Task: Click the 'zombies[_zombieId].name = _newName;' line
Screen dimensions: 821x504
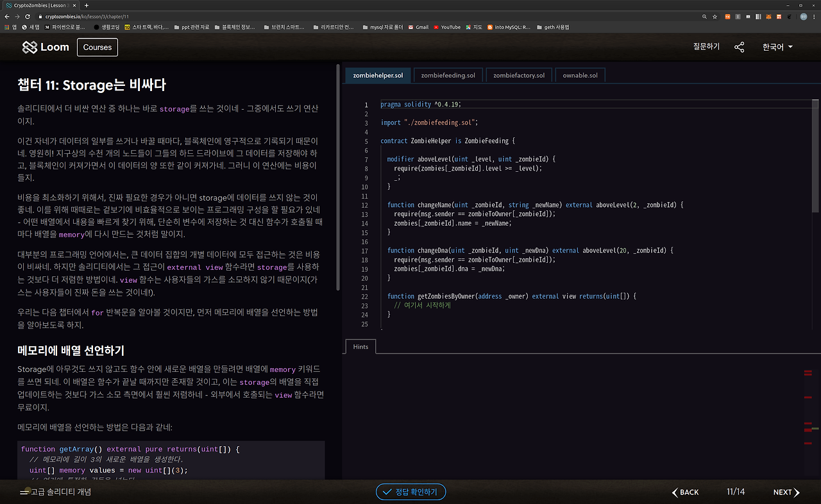Action: (x=452, y=223)
